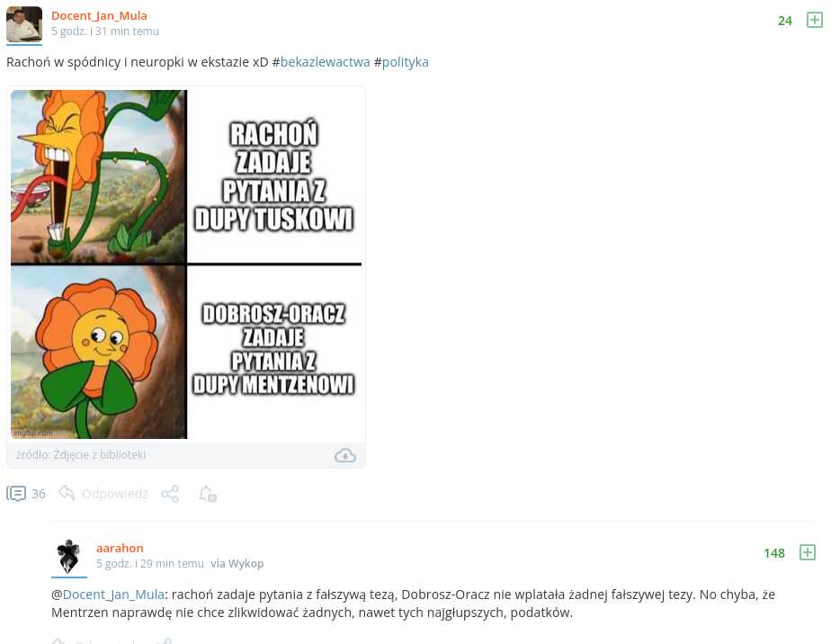The height and width of the screenshot is (644, 831).
Task: Open the @Docent_Jan_Mula mention in comment
Action: pos(113,595)
